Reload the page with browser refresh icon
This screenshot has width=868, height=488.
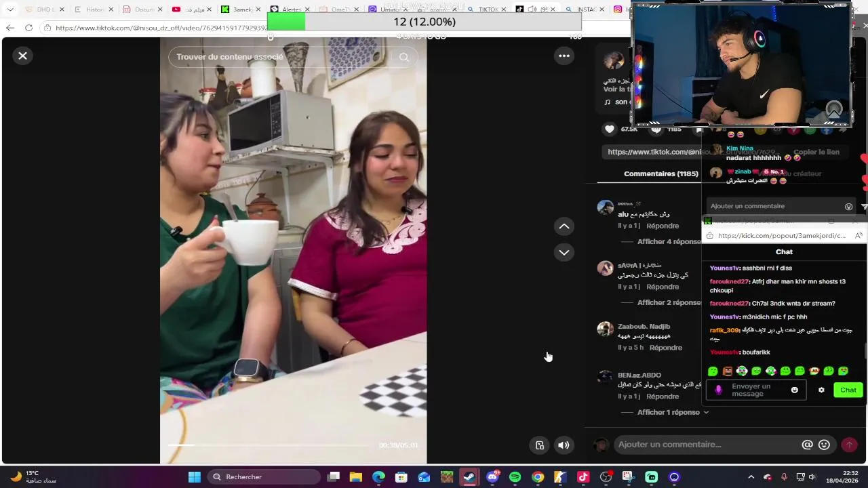pos(28,28)
